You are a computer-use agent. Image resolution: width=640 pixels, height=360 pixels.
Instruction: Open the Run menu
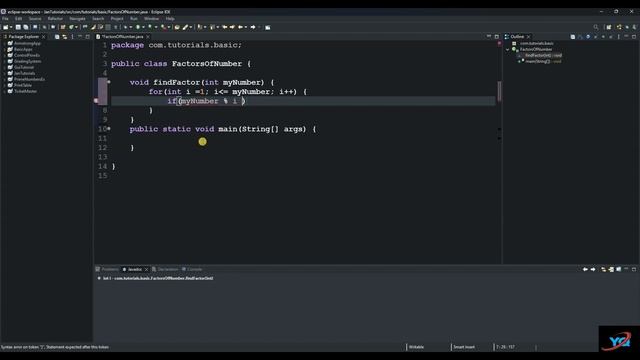coord(133,18)
